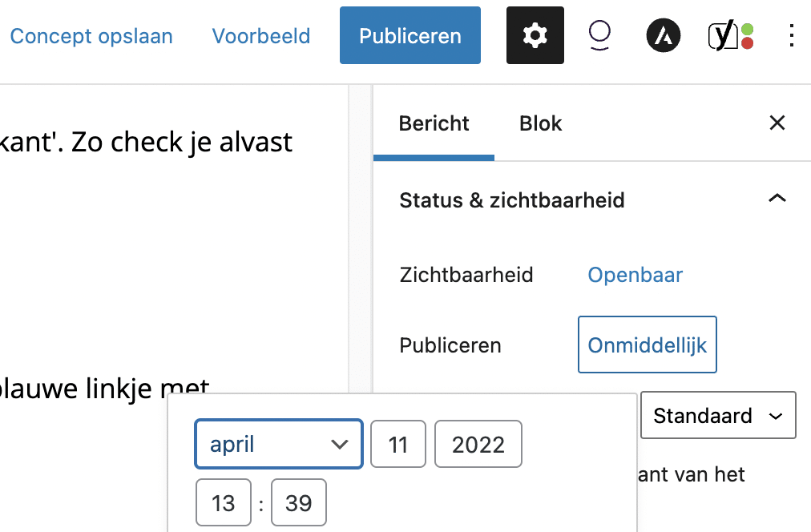
Task: Click the day field showing 11
Action: point(398,444)
